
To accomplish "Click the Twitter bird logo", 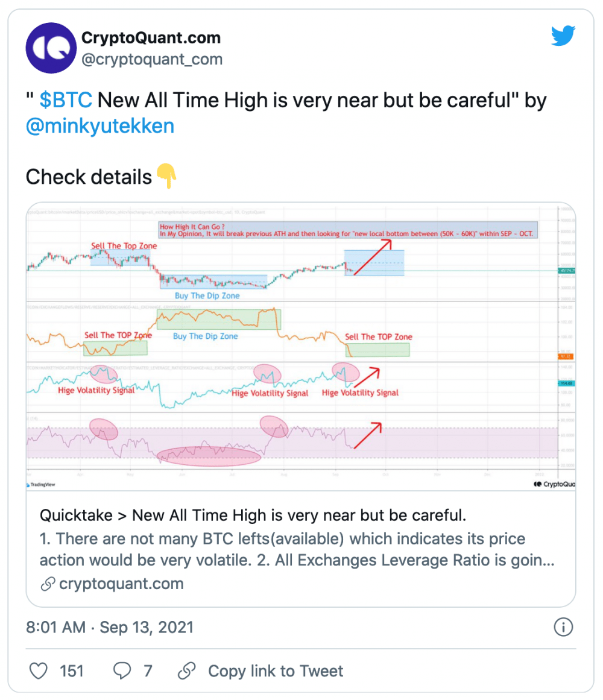I will coord(563,36).
